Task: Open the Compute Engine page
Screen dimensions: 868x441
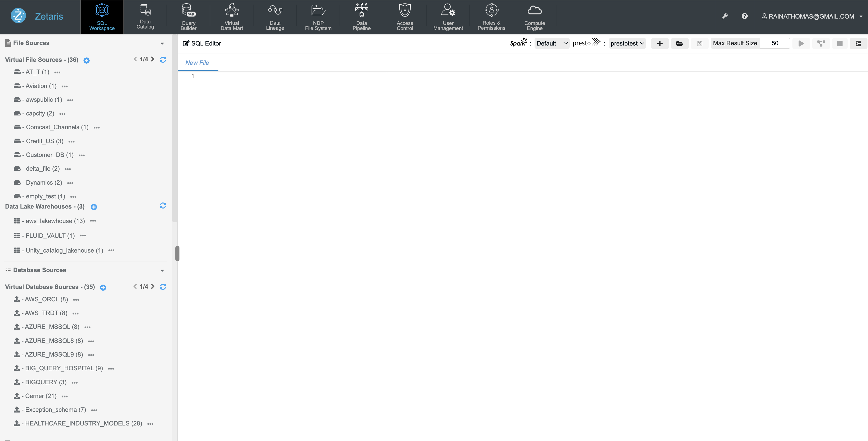Action: (534, 17)
